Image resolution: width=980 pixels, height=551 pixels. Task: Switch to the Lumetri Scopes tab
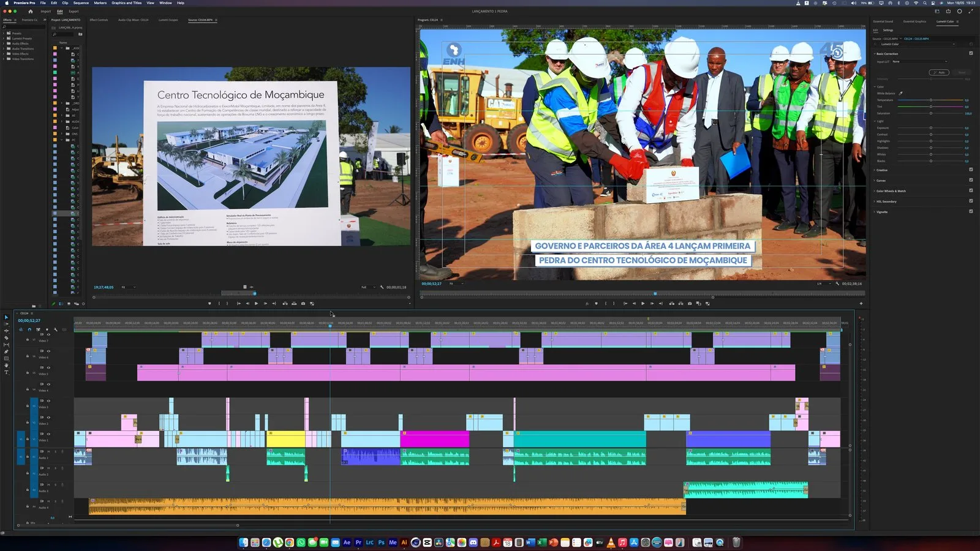tap(168, 20)
